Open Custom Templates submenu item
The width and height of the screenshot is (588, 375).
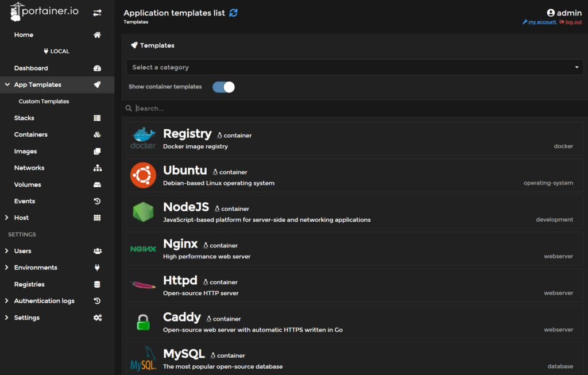click(x=44, y=101)
